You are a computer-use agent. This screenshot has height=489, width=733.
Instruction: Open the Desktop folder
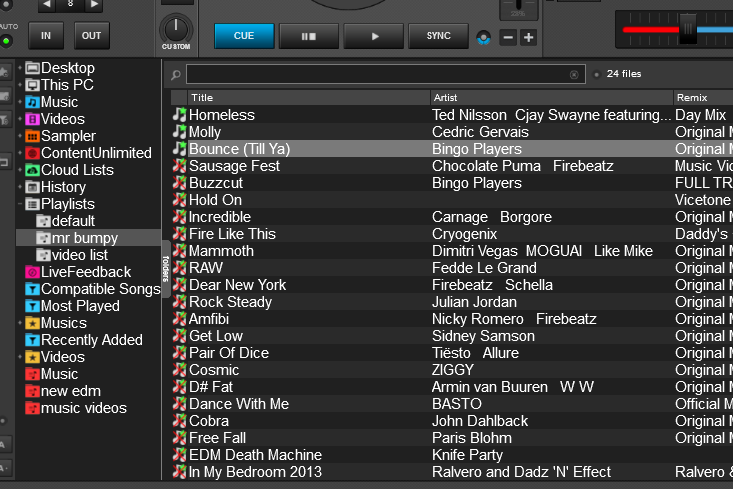67,68
